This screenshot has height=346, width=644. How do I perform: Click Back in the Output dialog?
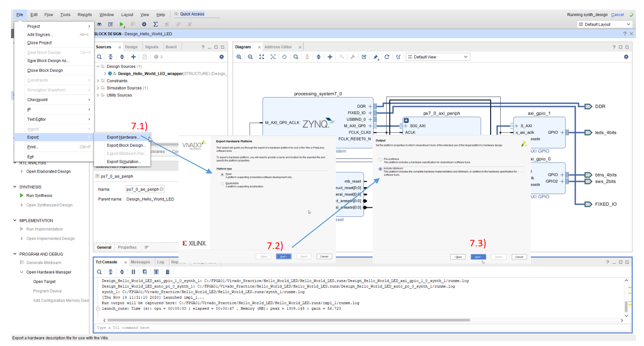[457, 256]
